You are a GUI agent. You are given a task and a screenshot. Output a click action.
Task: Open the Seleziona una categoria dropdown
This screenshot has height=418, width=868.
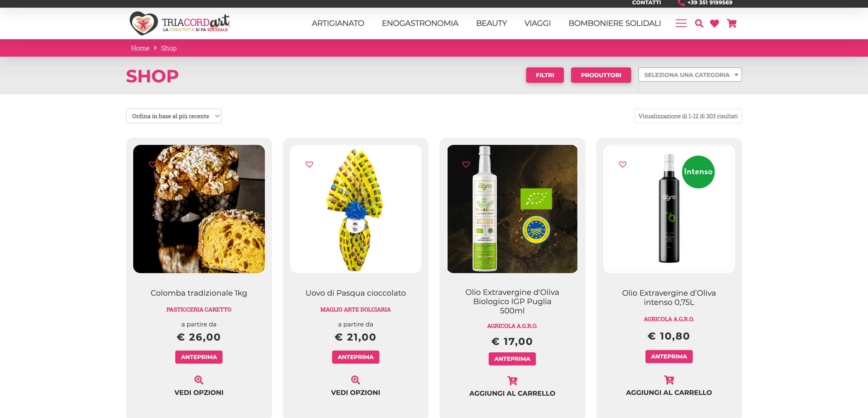click(690, 75)
